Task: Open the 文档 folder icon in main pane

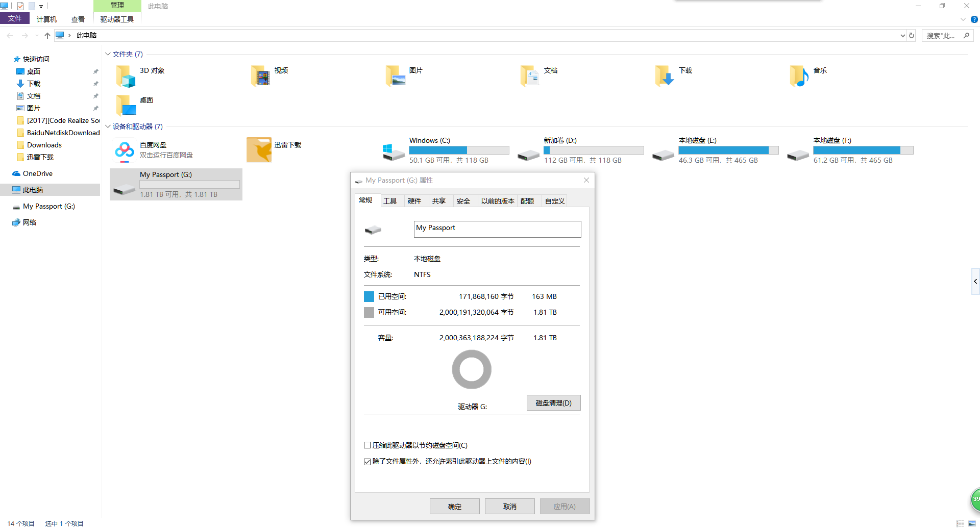Action: click(x=530, y=76)
